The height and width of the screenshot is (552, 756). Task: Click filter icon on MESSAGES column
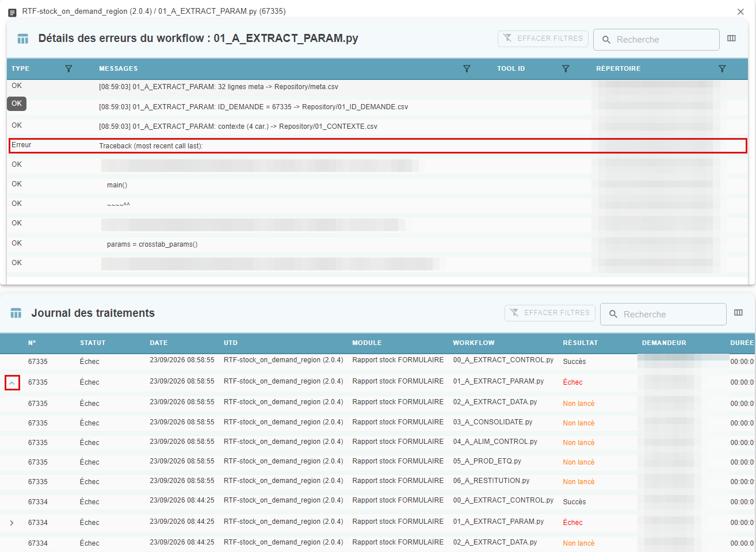[467, 68]
